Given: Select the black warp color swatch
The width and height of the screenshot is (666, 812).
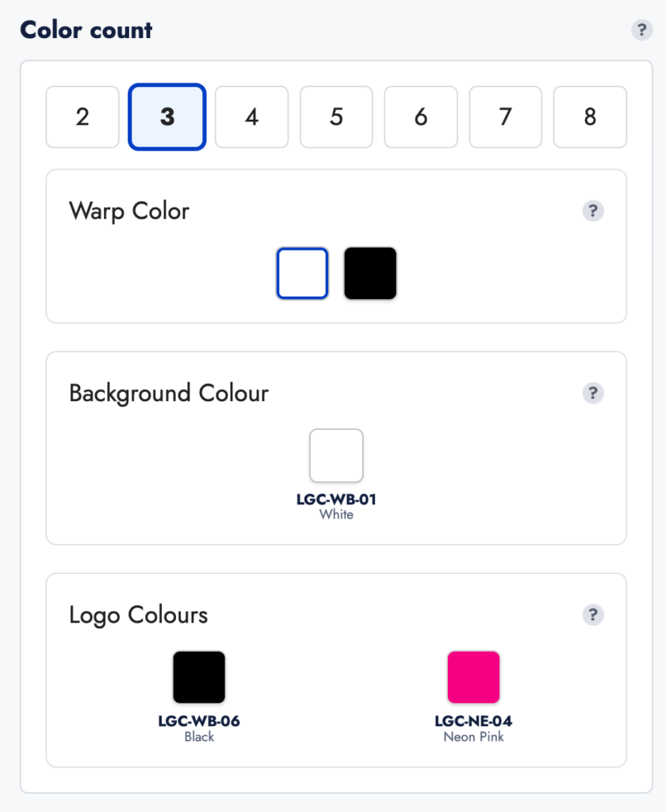Looking at the screenshot, I should pyautogui.click(x=370, y=274).
